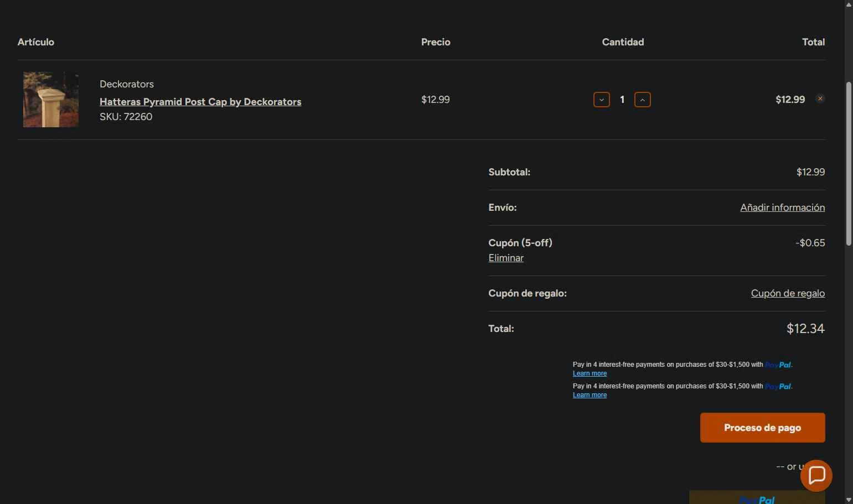Decrease quantity of Hatteras Pyramid Post Cap
This screenshot has height=504, width=853.
point(602,100)
